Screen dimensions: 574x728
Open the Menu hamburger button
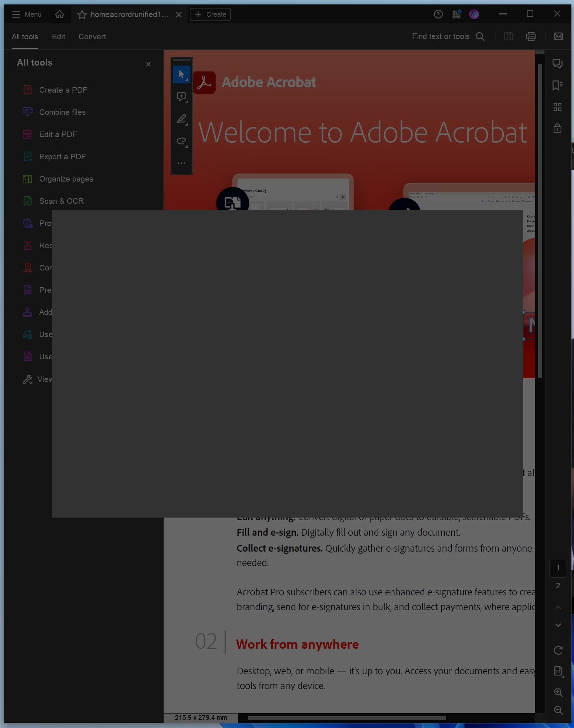click(x=27, y=14)
